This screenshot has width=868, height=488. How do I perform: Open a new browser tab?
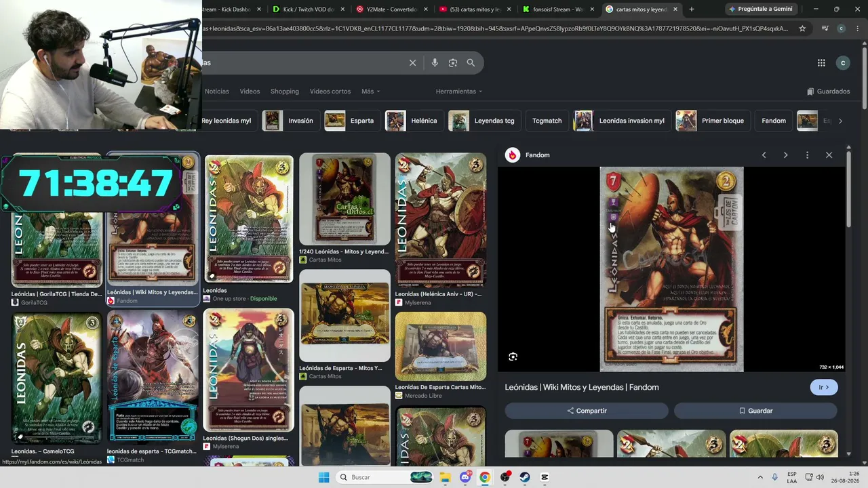pyautogui.click(x=691, y=9)
